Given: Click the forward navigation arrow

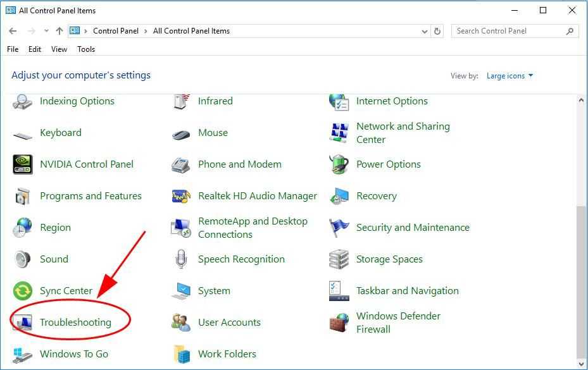Looking at the screenshot, I should tap(32, 31).
